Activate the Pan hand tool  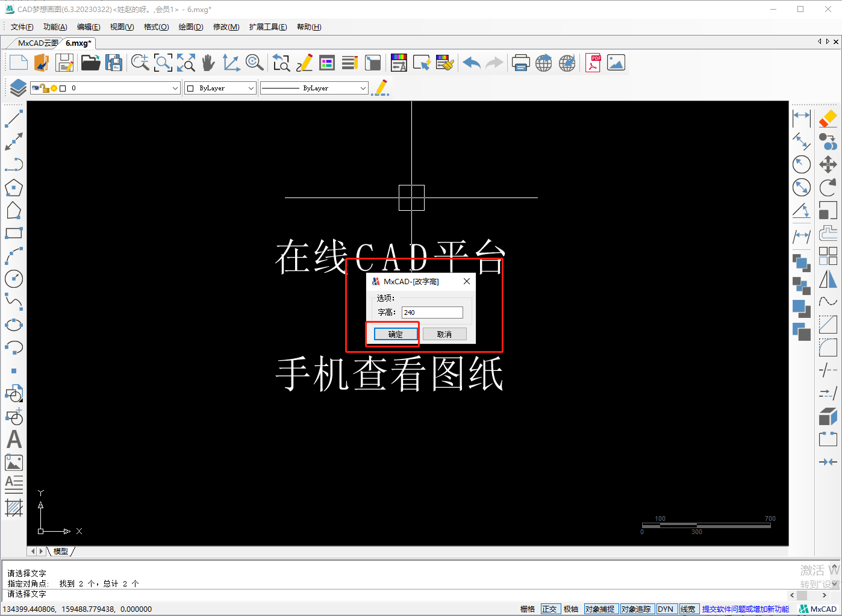pyautogui.click(x=208, y=63)
